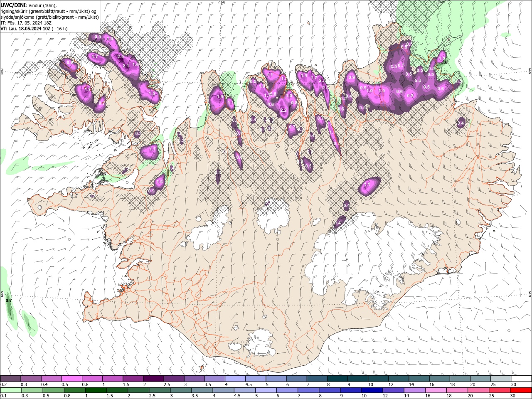Pick the deep blue 10 rain legend swatch
The image size is (532, 399).
[x=372, y=390]
